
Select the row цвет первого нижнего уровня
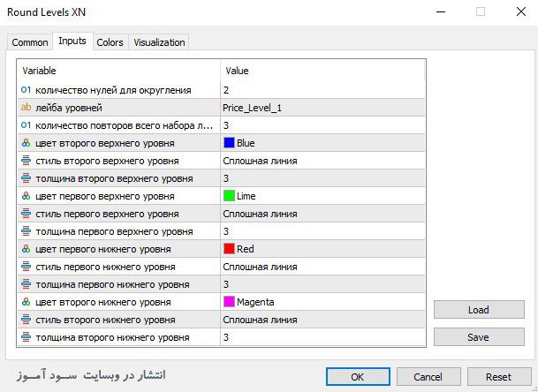(221, 249)
